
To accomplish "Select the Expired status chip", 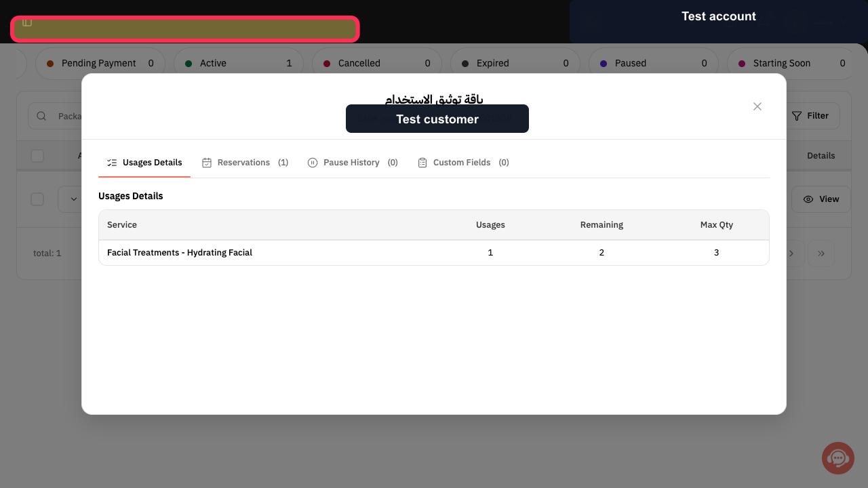I will tap(515, 63).
